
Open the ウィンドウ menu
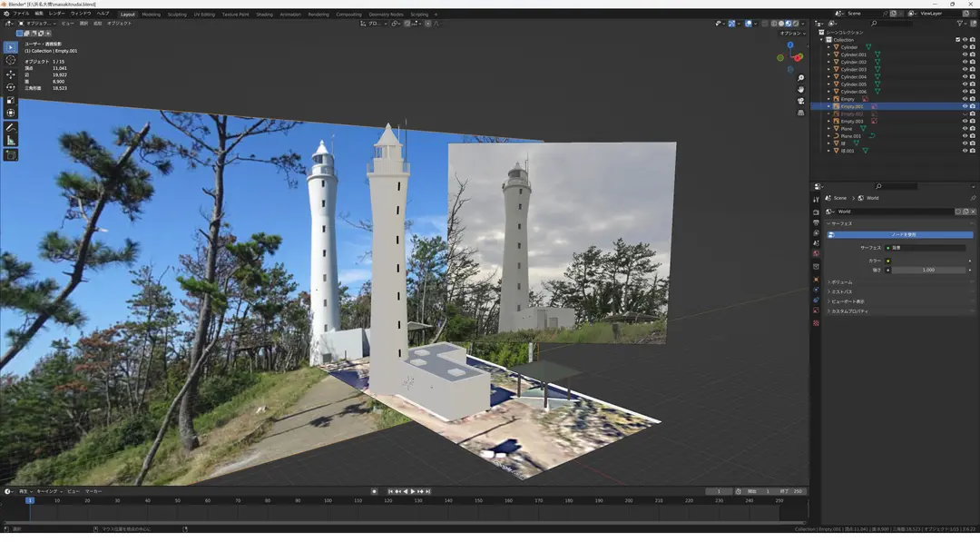click(x=81, y=13)
